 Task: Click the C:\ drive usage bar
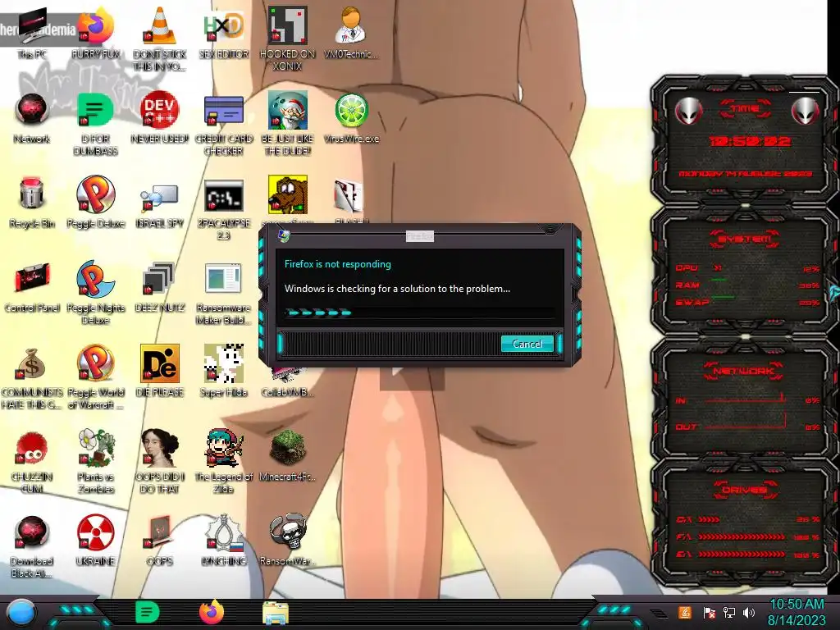click(709, 519)
